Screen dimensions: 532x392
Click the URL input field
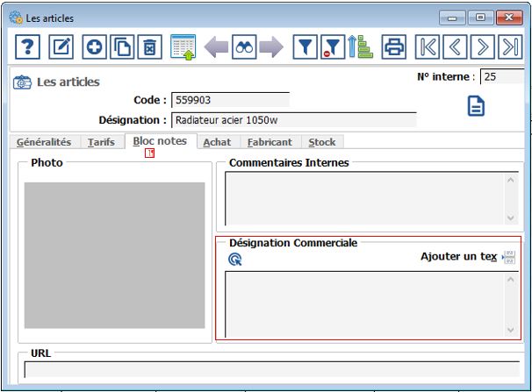272,369
